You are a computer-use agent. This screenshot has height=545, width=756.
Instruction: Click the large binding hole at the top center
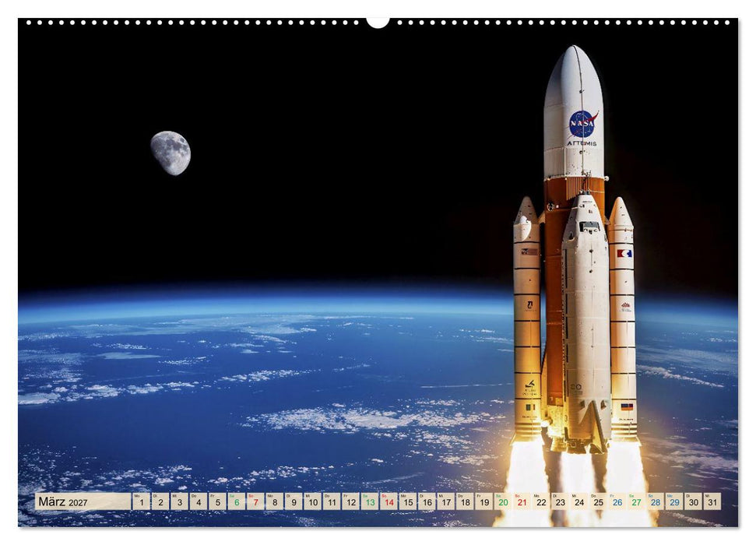[378, 22]
